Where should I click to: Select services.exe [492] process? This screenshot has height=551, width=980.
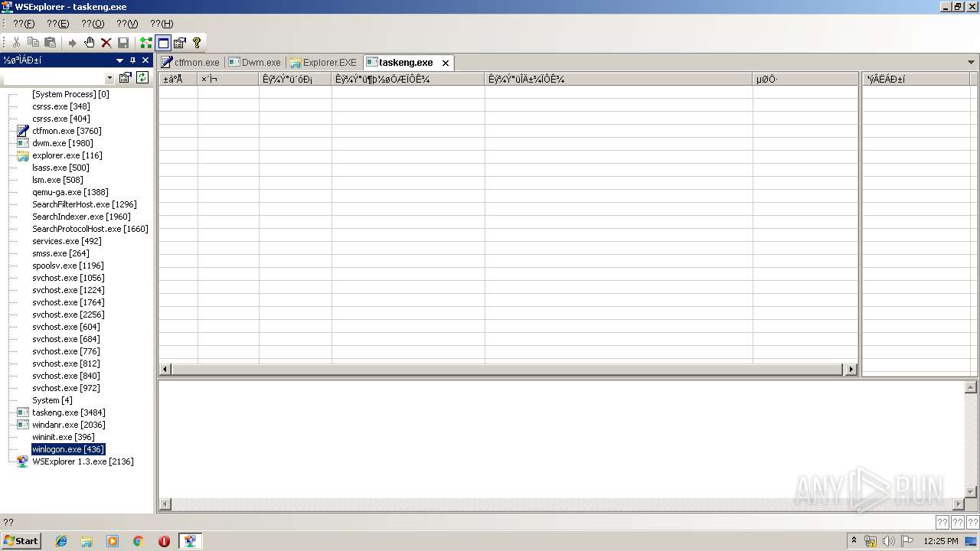pos(67,241)
